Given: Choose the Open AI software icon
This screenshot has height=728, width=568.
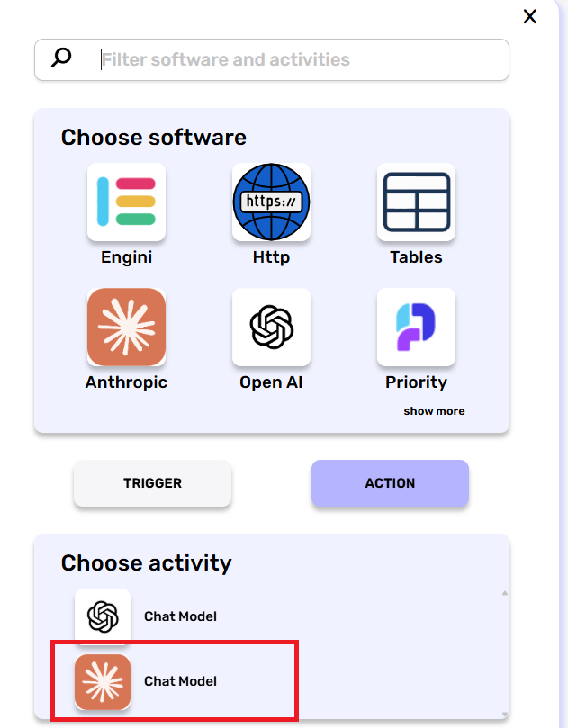Looking at the screenshot, I should 271,327.
